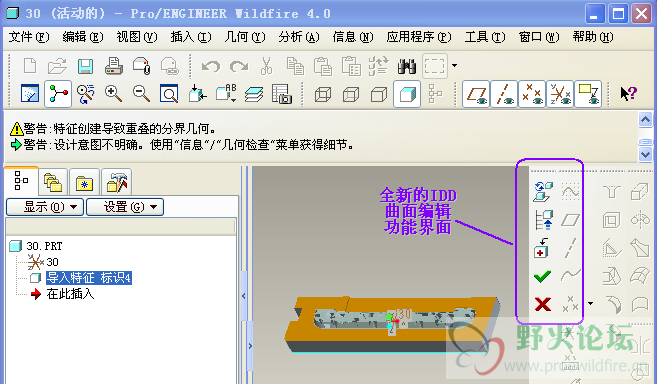Click the datum plane tool icon
This screenshot has width=657, height=384.
[570, 220]
